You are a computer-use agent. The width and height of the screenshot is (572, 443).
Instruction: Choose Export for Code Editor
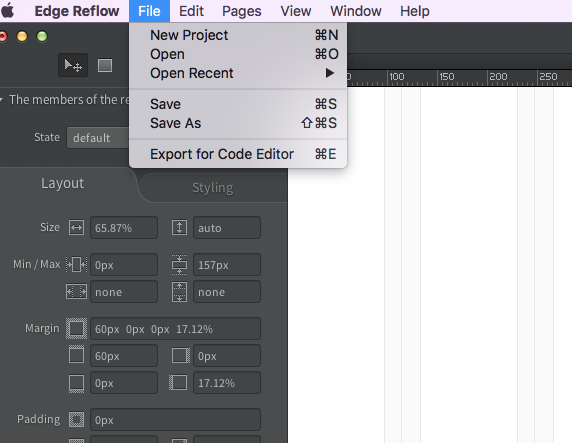click(238, 154)
